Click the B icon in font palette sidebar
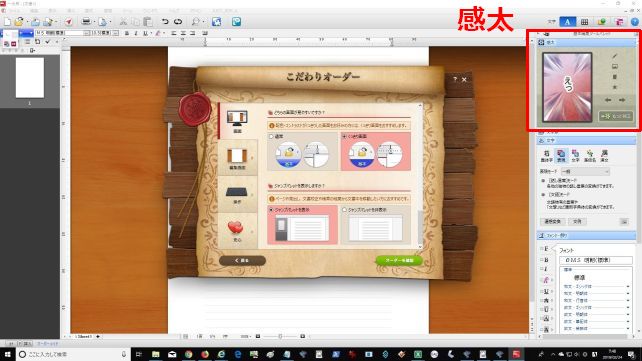This screenshot has width=642, height=361. [x=546, y=260]
